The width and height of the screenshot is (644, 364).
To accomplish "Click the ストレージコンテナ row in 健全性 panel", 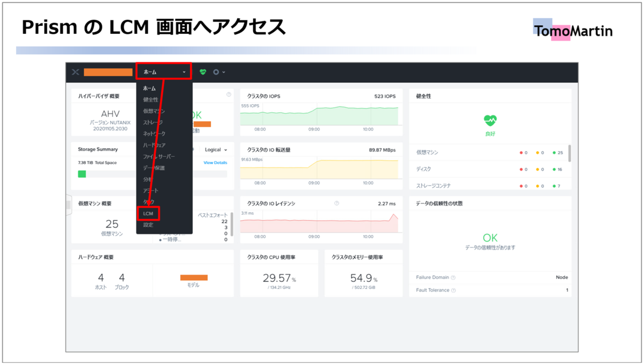I will (490, 186).
